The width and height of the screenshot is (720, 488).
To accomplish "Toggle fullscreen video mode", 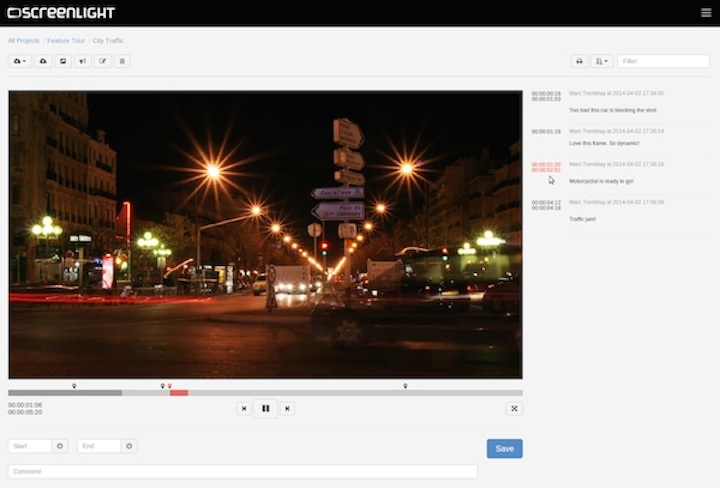I will [514, 408].
